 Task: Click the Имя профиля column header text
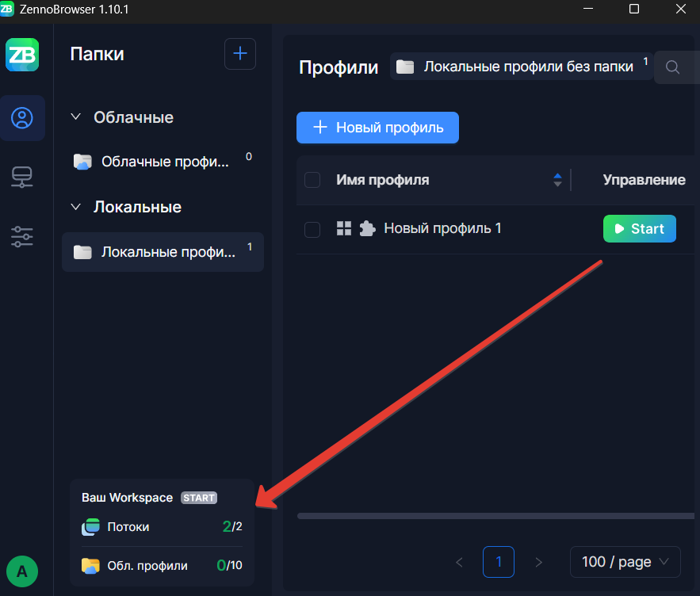tap(383, 179)
